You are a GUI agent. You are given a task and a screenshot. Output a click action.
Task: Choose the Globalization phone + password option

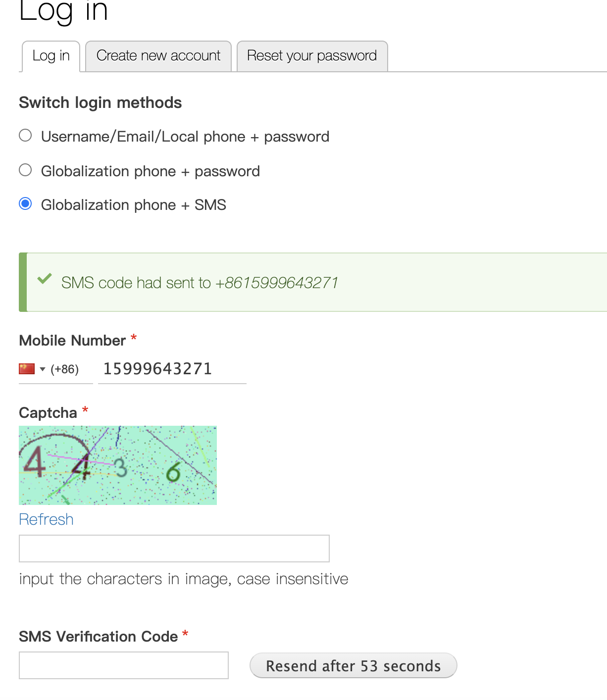click(25, 169)
